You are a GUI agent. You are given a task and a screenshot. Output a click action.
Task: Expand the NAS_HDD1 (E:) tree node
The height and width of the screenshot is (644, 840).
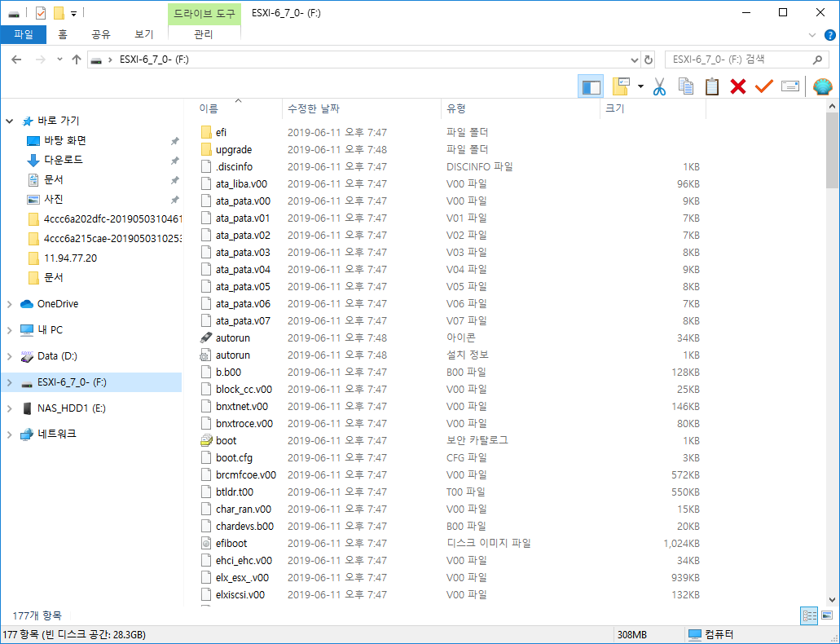tap(10, 408)
